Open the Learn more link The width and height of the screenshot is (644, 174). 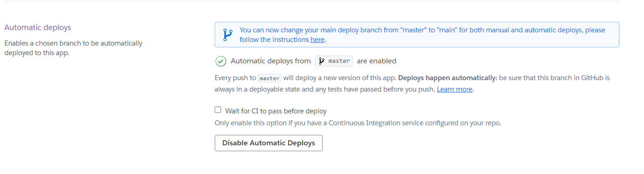pyautogui.click(x=454, y=89)
